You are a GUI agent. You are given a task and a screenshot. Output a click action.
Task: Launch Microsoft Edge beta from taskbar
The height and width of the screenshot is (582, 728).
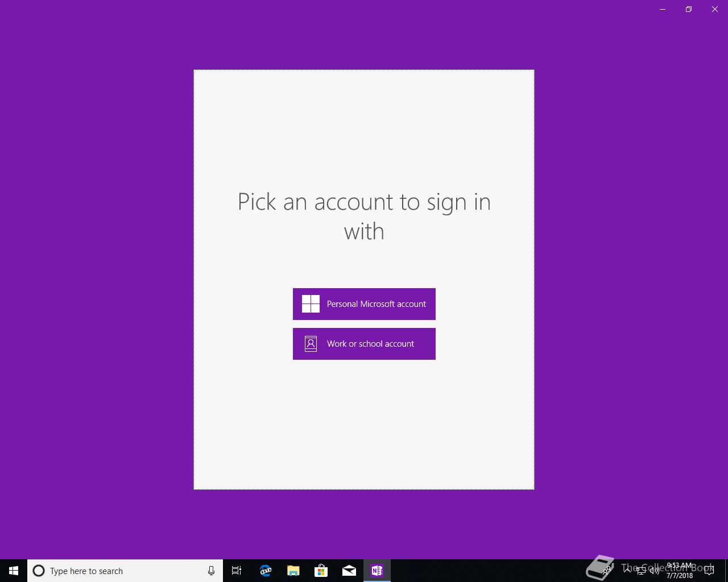tap(265, 571)
